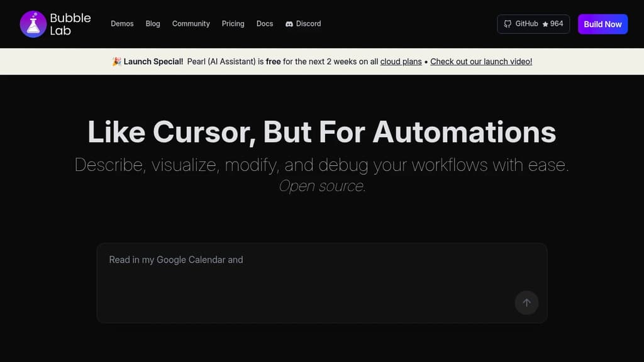
Task: View the Pricing page
Action: click(233, 24)
